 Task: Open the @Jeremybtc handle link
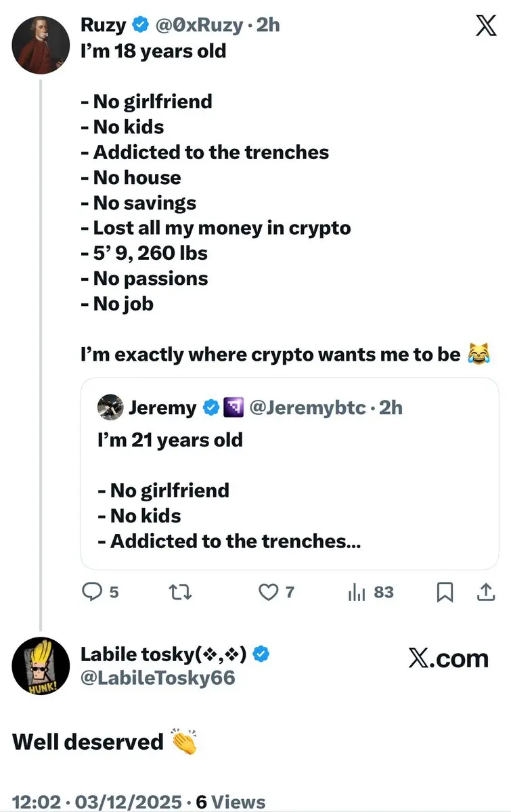point(308,407)
